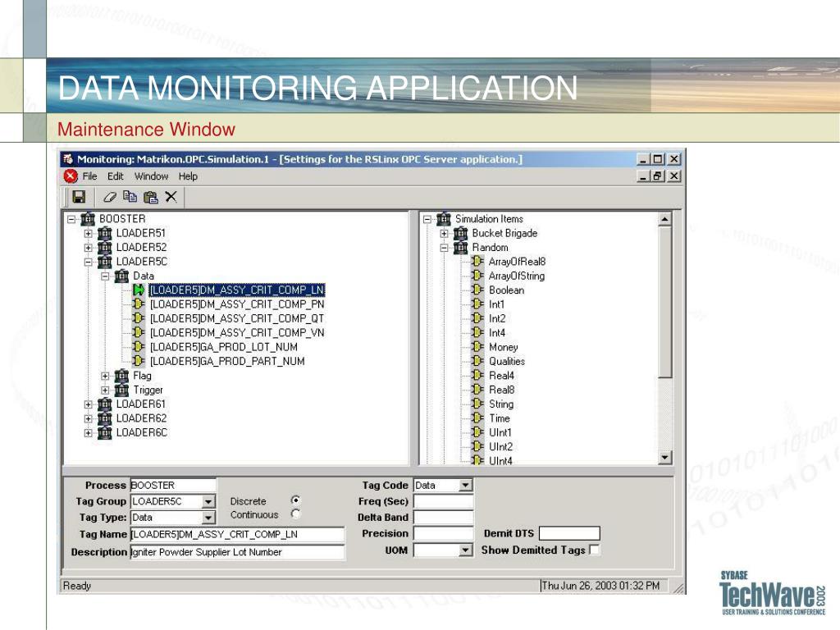Expand the Bucket Brigade node

[444, 234]
